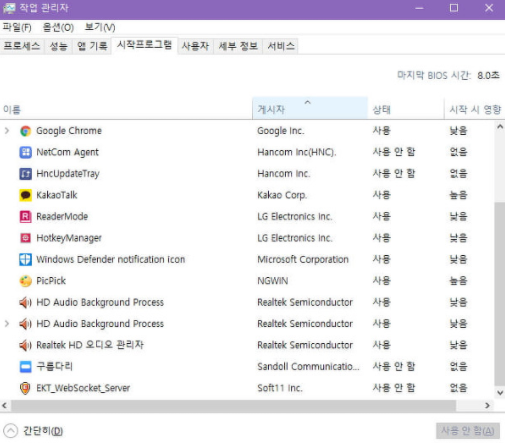Sort by the 이름 column header
The height and width of the screenshot is (443, 505).
126,109
